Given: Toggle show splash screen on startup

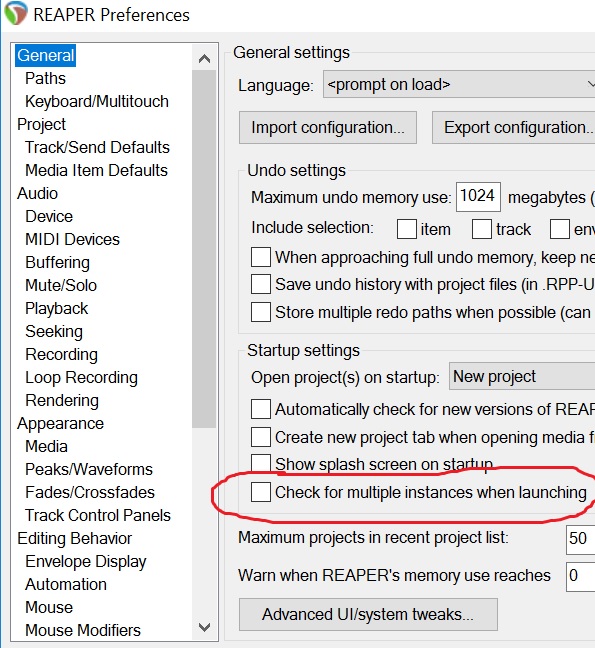Looking at the screenshot, I should pos(261,464).
